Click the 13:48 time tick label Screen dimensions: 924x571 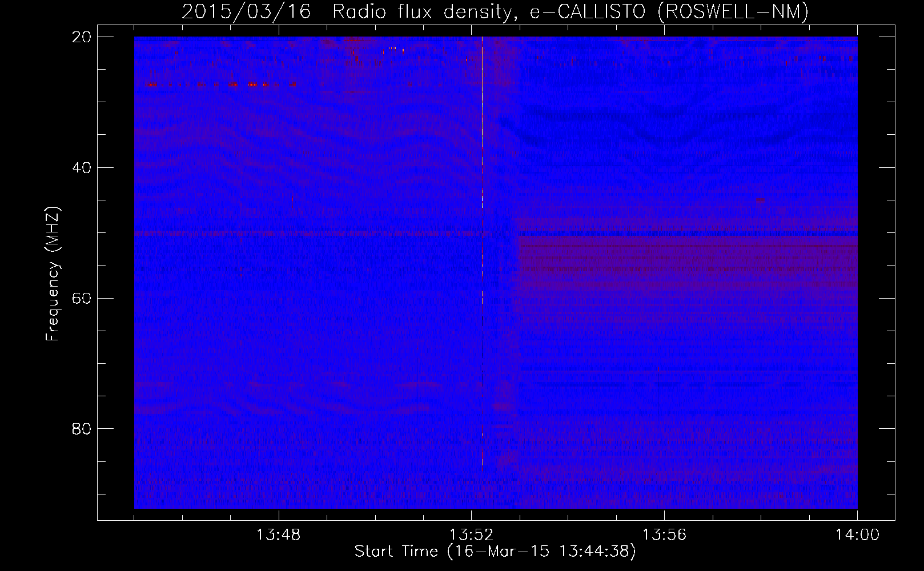(x=278, y=535)
